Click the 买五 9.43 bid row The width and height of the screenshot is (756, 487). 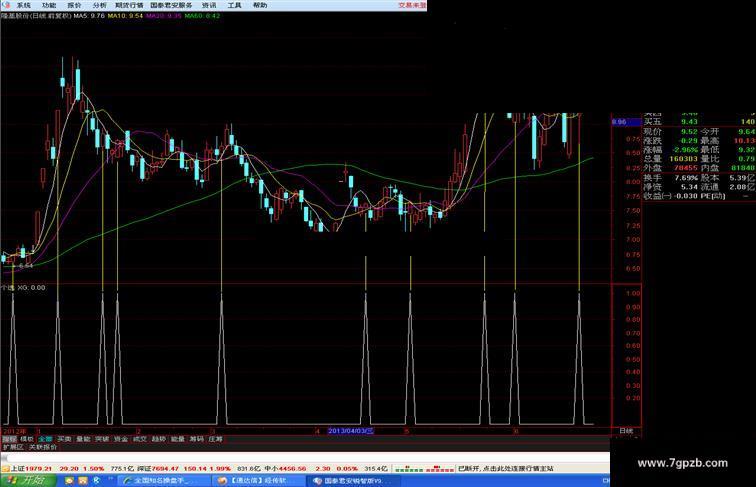coord(699,122)
